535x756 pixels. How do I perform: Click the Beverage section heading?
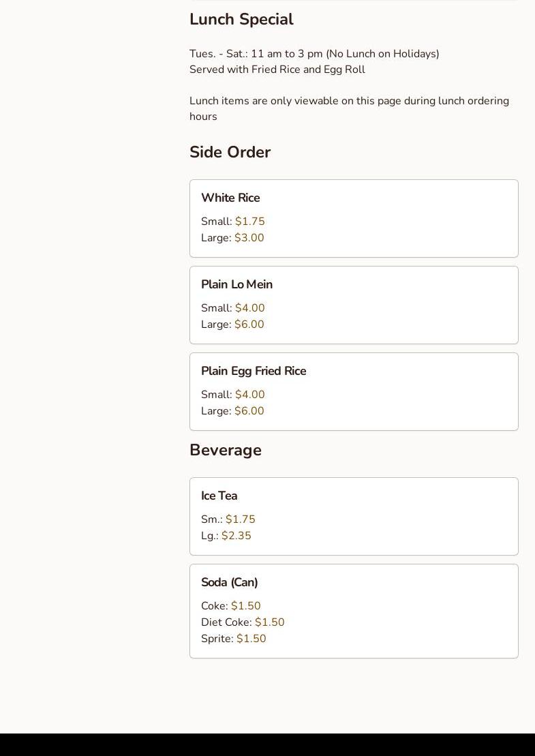(226, 450)
